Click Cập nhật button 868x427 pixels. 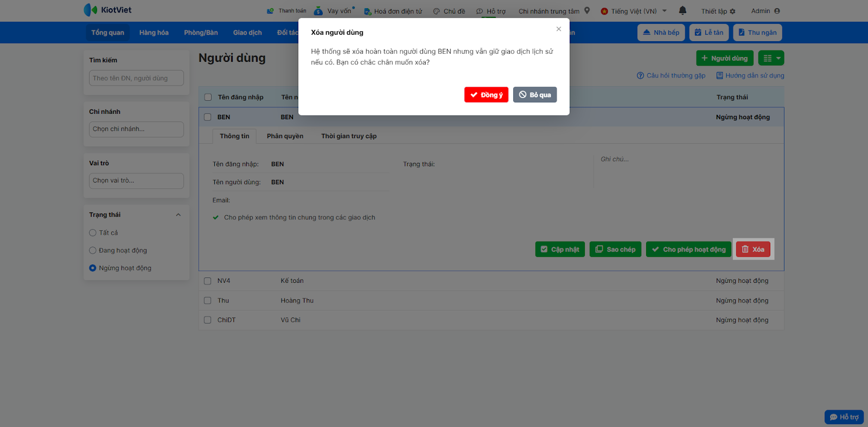(560, 249)
